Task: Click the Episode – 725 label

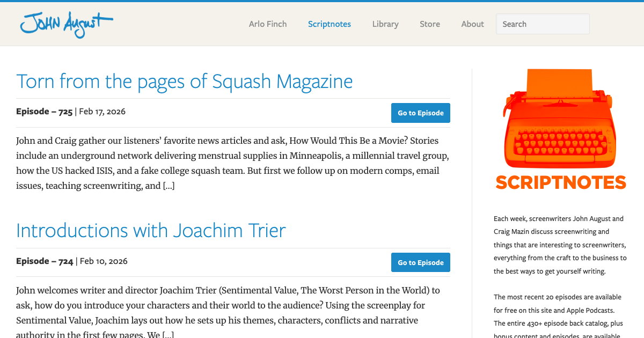Action: point(44,112)
